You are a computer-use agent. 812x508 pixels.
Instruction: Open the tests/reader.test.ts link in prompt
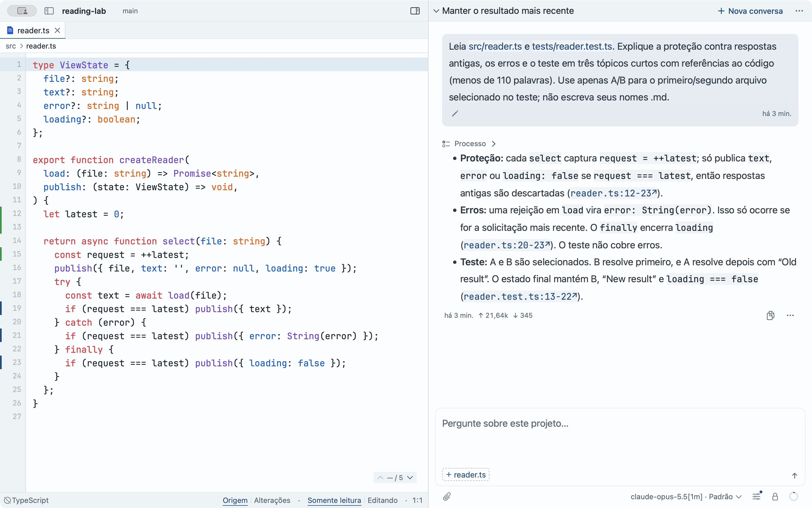pyautogui.click(x=572, y=46)
